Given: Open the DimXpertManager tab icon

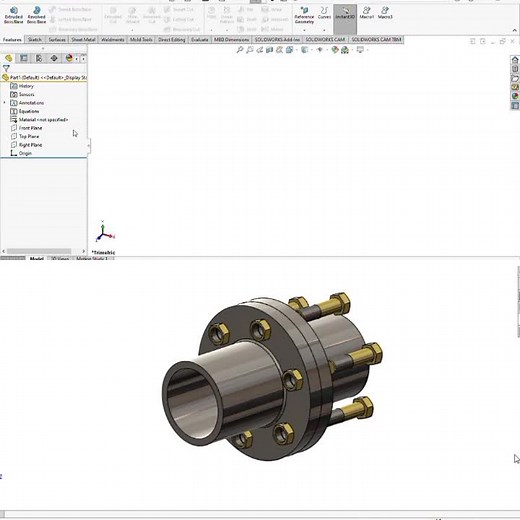Looking at the screenshot, I should [54, 58].
